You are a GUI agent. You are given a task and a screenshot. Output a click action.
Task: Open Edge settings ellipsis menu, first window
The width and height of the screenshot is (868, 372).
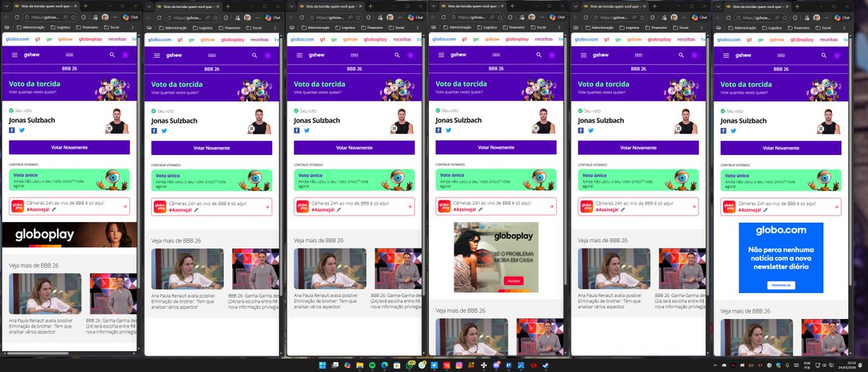(114, 17)
